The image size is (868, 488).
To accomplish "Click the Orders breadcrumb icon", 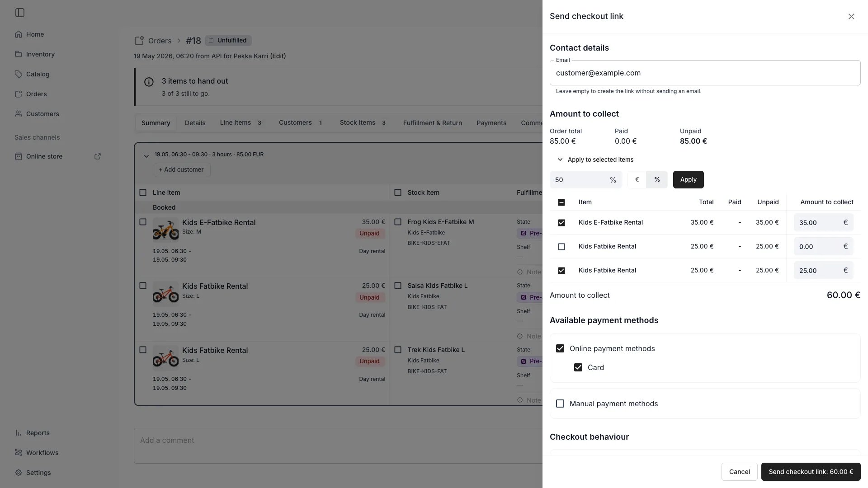I will click(x=139, y=41).
